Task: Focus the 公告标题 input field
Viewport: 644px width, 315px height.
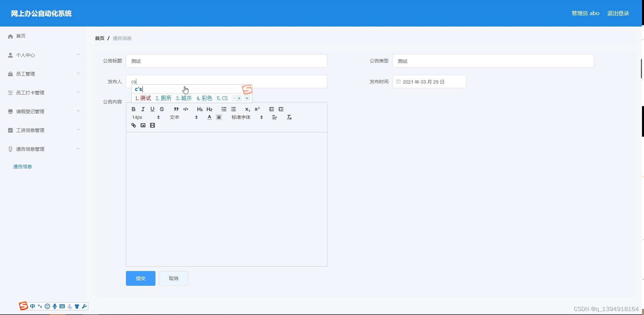Action: (x=227, y=61)
